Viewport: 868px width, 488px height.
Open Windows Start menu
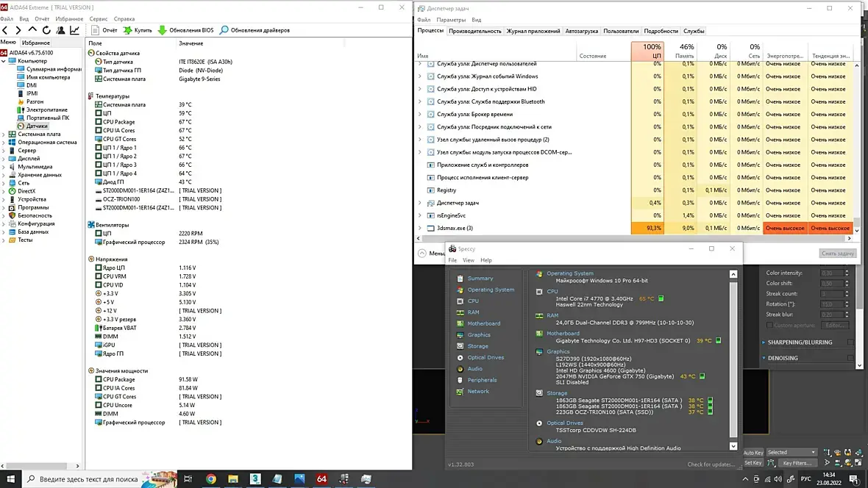click(x=10, y=479)
